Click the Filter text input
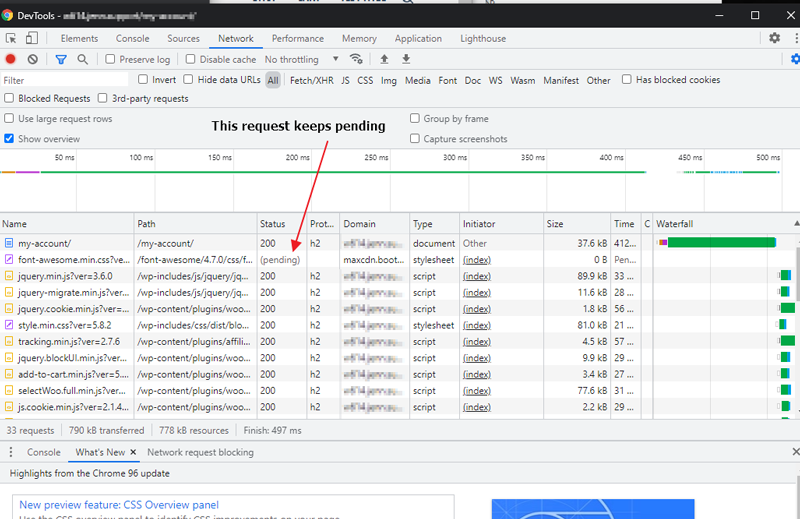The height and width of the screenshot is (519, 800). click(64, 80)
